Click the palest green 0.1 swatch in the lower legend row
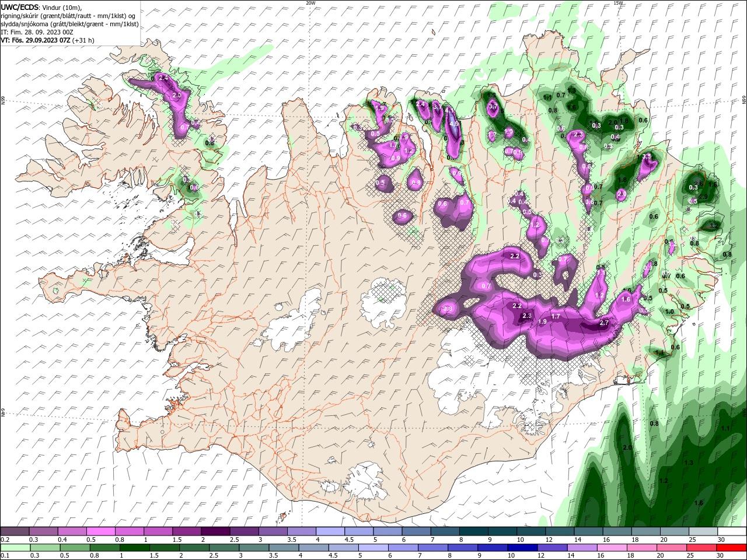Screen dimensions: 747x560 pyautogui.click(x=15, y=548)
